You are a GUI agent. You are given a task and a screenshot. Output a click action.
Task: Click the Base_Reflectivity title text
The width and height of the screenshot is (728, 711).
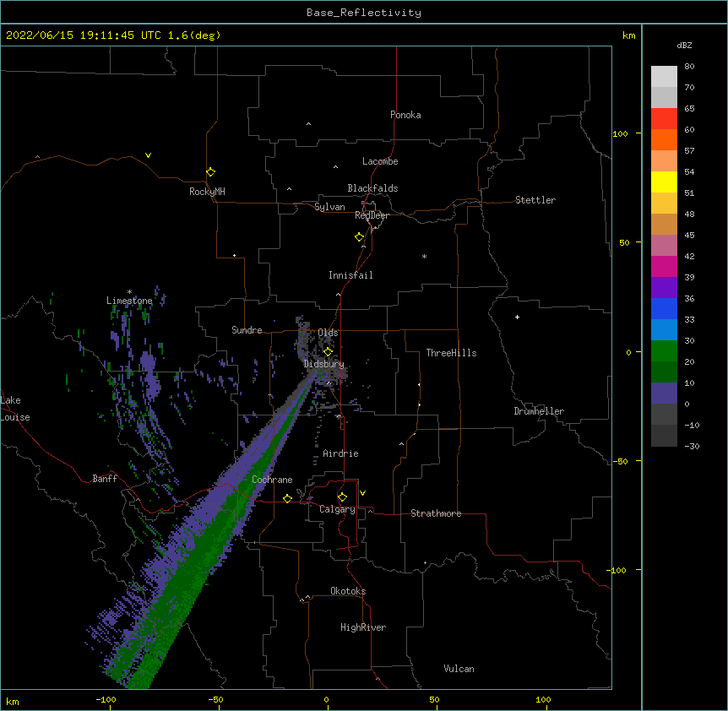(x=364, y=13)
